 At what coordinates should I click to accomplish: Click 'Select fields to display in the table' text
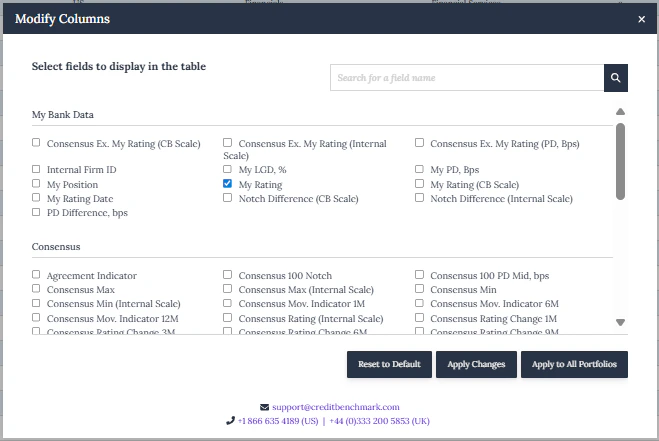click(x=119, y=66)
